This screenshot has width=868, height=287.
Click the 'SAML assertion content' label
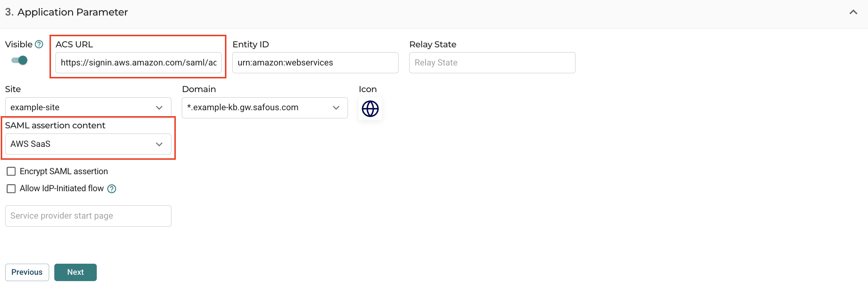pyautogui.click(x=55, y=125)
